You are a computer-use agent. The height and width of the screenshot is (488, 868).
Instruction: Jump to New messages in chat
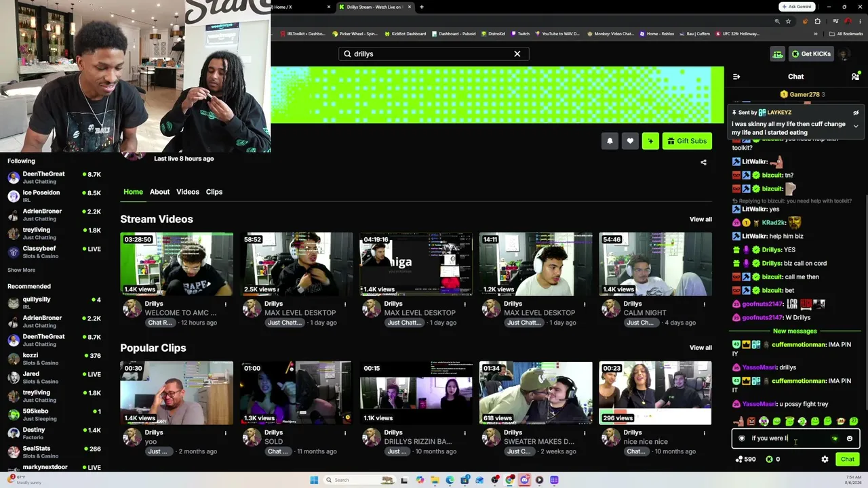pyautogui.click(x=795, y=331)
